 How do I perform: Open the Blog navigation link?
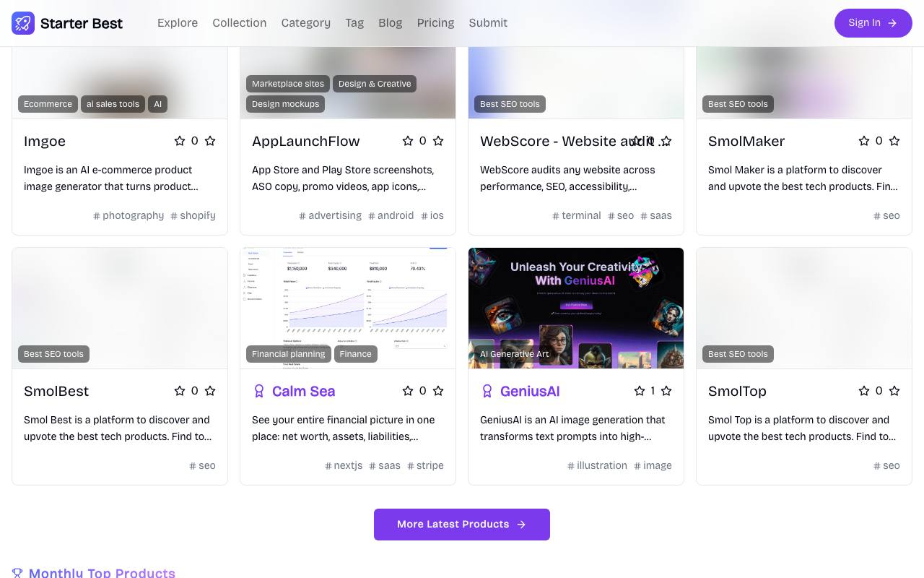click(391, 23)
